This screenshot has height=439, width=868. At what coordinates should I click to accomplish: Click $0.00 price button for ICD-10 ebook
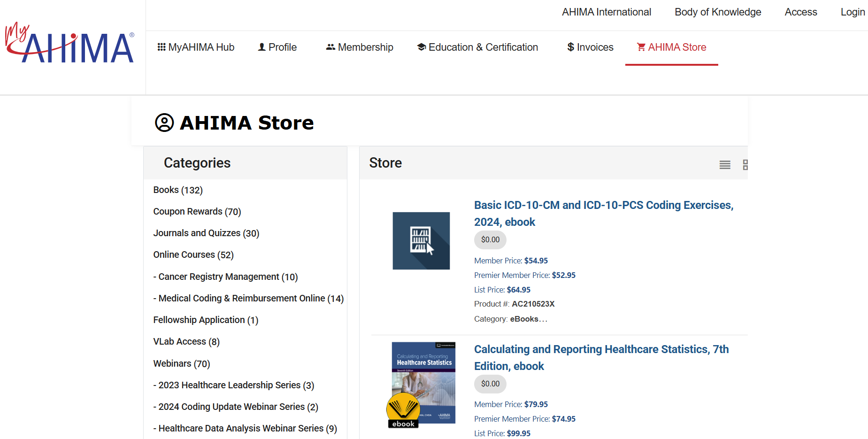tap(490, 239)
